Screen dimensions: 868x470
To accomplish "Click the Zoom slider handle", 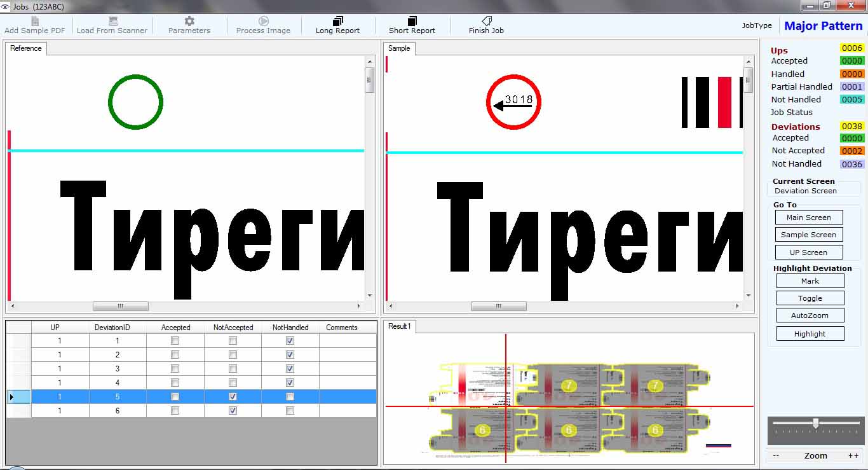I will click(815, 424).
